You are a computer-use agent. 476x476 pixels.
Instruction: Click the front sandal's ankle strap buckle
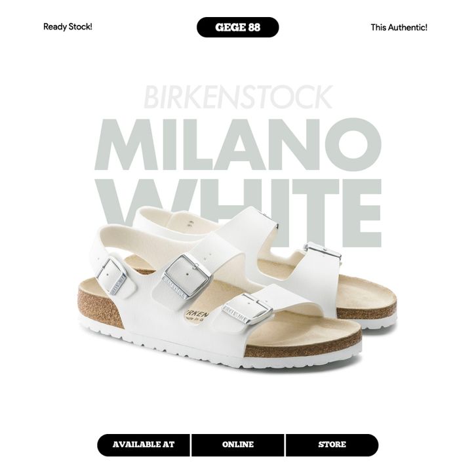point(111,276)
